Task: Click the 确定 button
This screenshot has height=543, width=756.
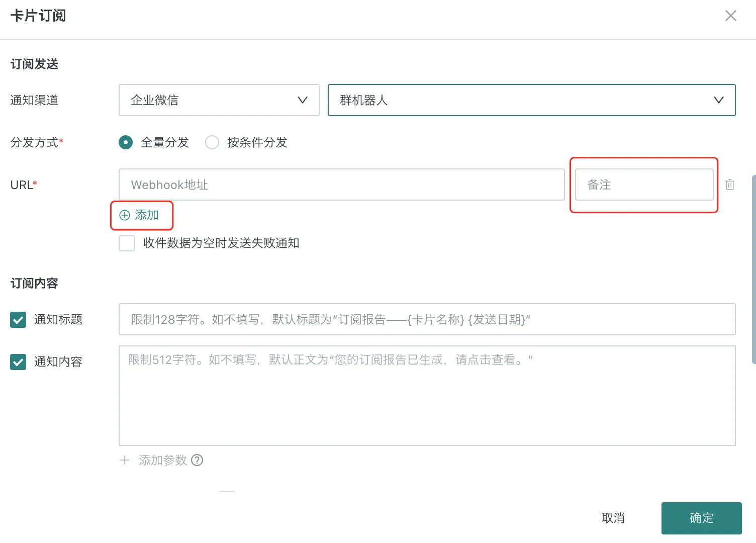Action: click(x=701, y=518)
